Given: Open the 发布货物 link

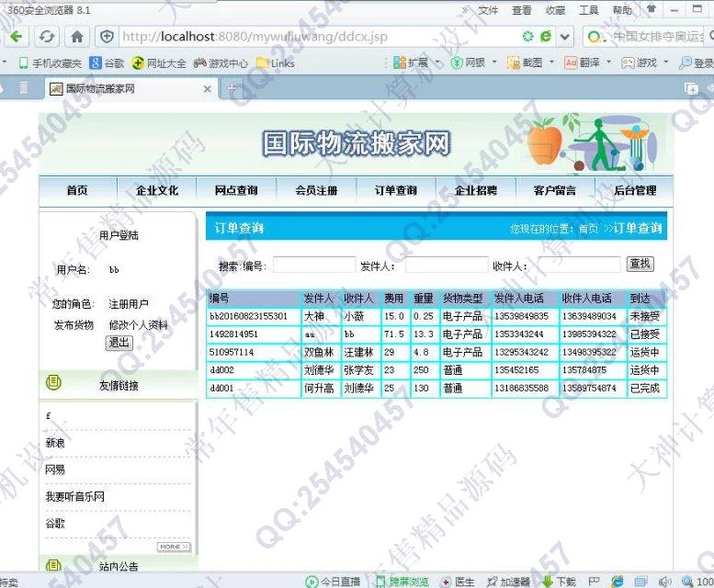Looking at the screenshot, I should tap(74, 325).
